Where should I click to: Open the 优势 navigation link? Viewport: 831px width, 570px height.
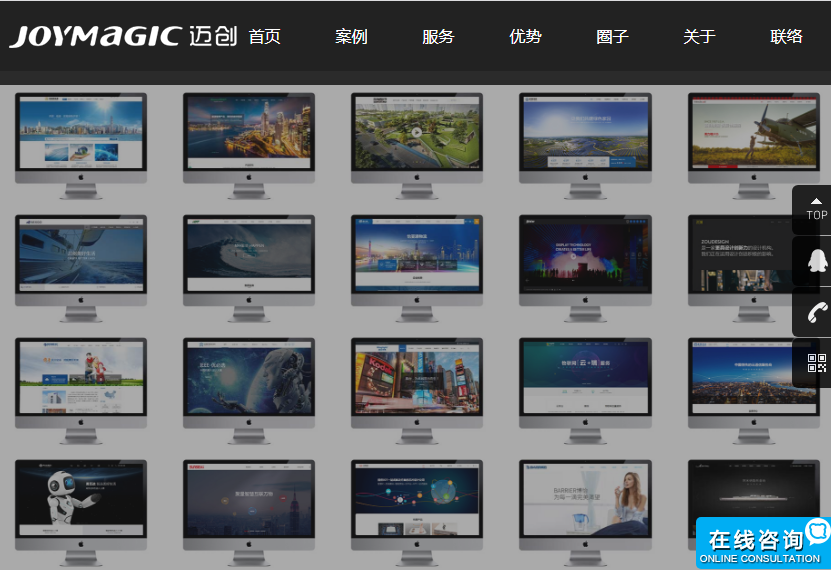coord(525,37)
